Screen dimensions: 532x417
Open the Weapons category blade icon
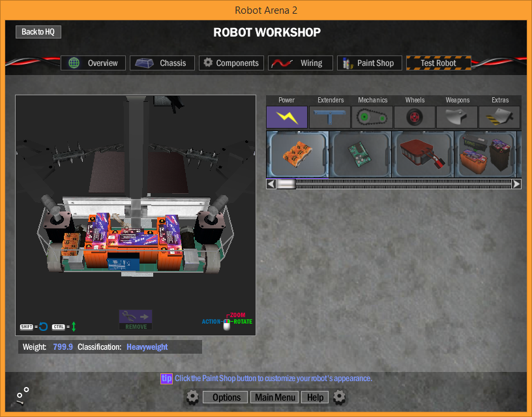click(457, 117)
